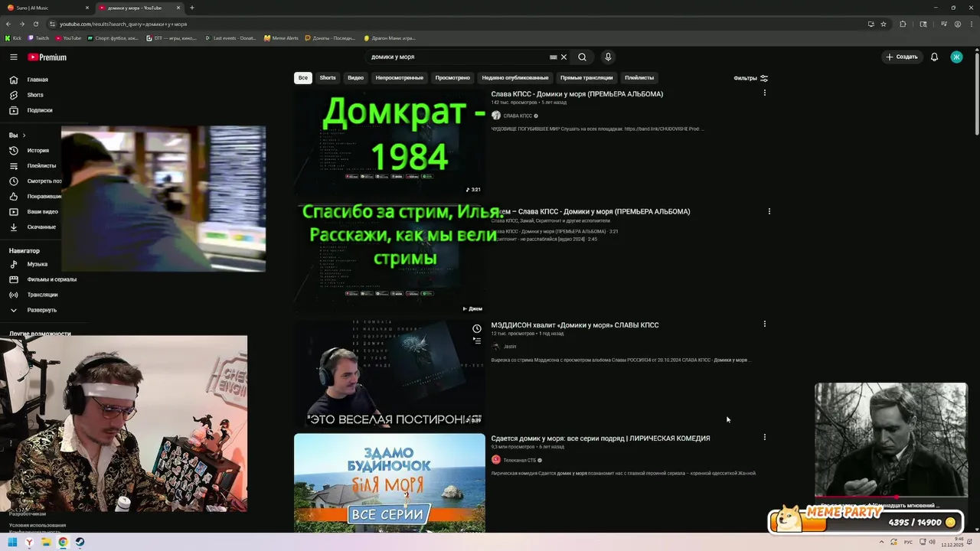Go to the YouTube Premium home logo
Screen dimensions: 980x551
pyautogui.click(x=47, y=57)
